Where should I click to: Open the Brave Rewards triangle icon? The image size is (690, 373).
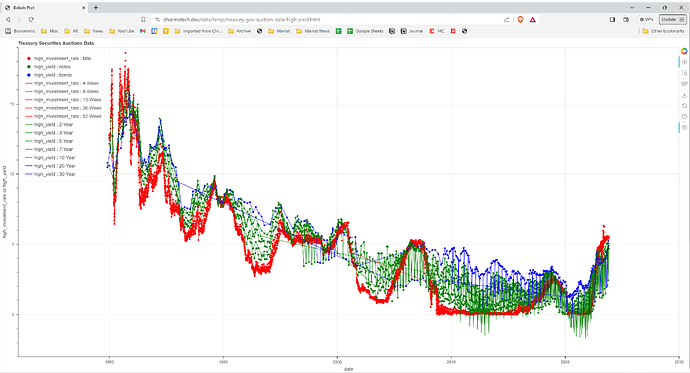pyautogui.click(x=532, y=19)
